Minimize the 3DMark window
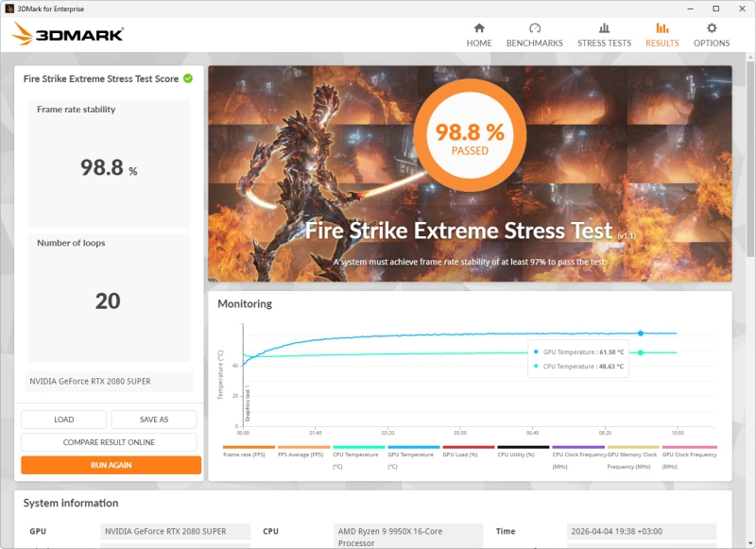The image size is (756, 549). tap(691, 9)
